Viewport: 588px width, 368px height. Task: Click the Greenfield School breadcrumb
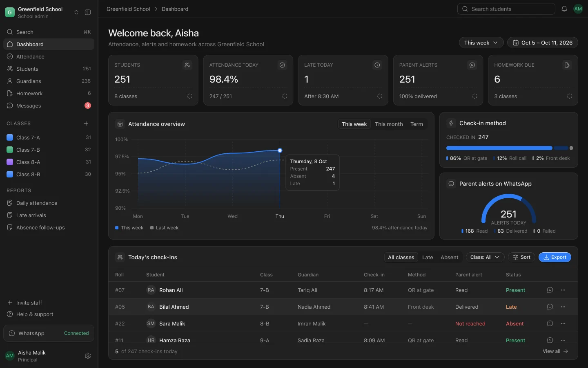(x=128, y=9)
